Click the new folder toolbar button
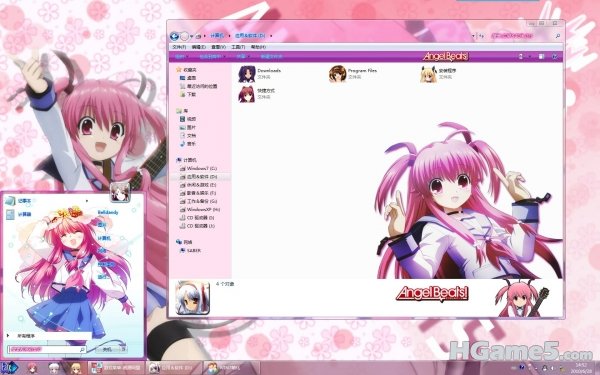 click(271, 57)
